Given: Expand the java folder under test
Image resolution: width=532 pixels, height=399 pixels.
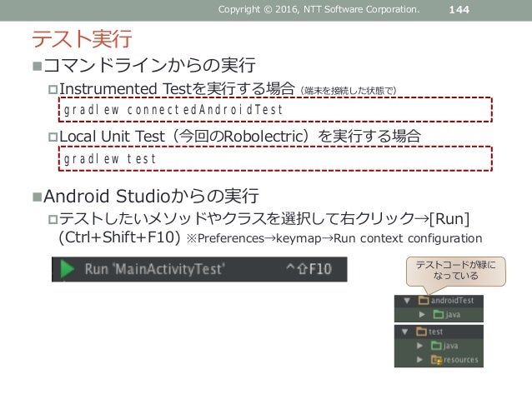Looking at the screenshot, I should [x=419, y=346].
